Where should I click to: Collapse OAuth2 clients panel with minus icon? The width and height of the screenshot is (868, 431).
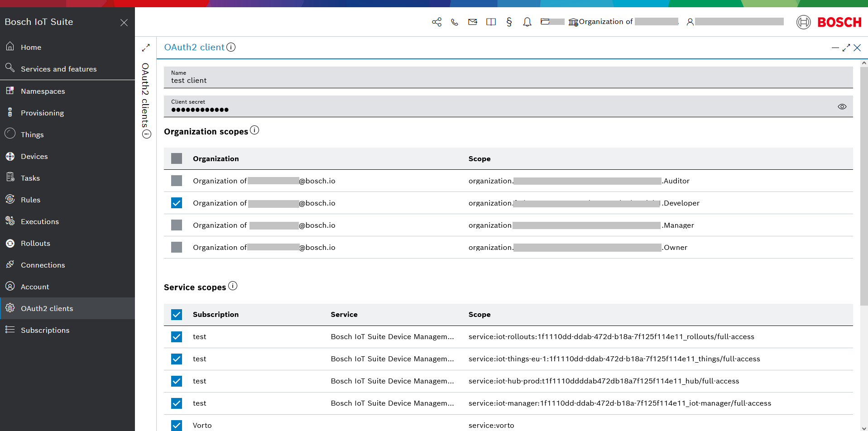(146, 134)
